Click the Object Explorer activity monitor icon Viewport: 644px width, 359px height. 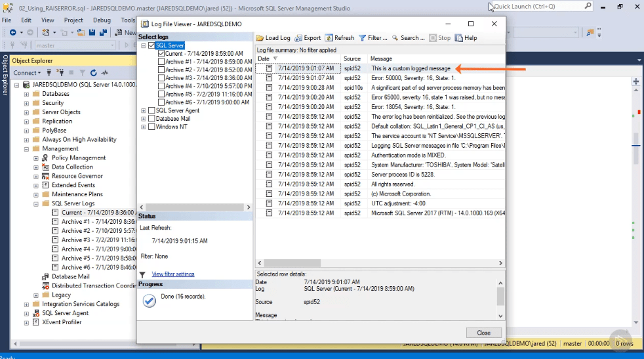(105, 73)
